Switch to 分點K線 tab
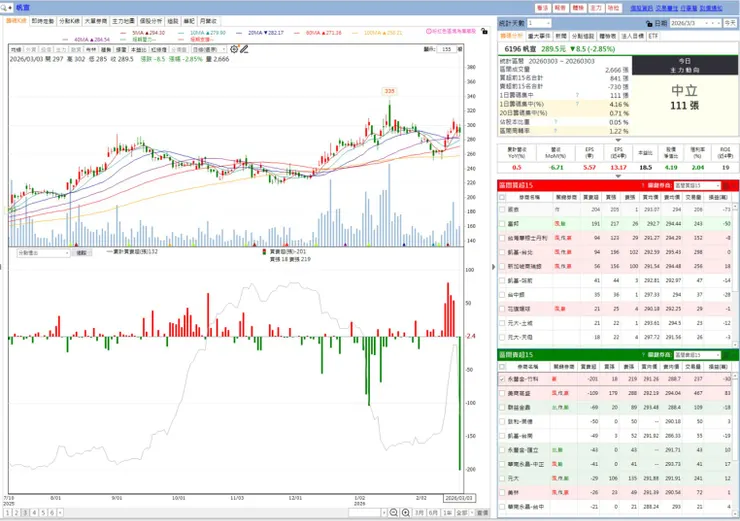This screenshot has width=740, height=521. tap(69, 21)
